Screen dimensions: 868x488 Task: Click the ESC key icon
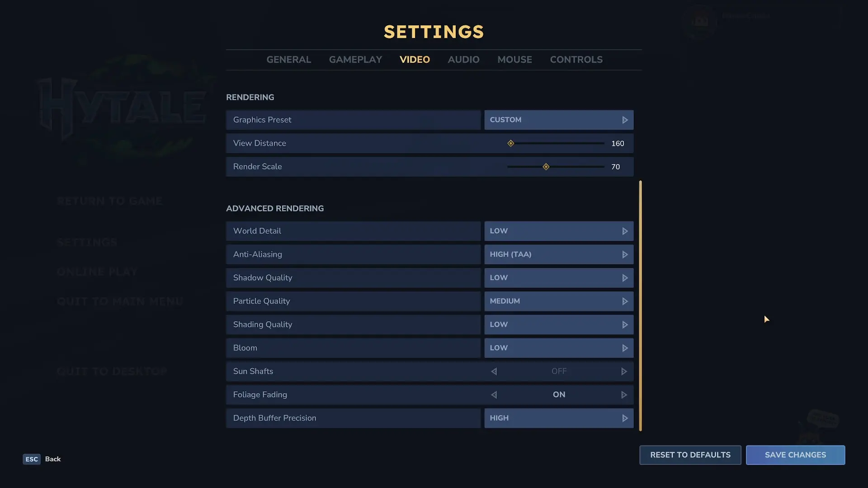coord(32,459)
